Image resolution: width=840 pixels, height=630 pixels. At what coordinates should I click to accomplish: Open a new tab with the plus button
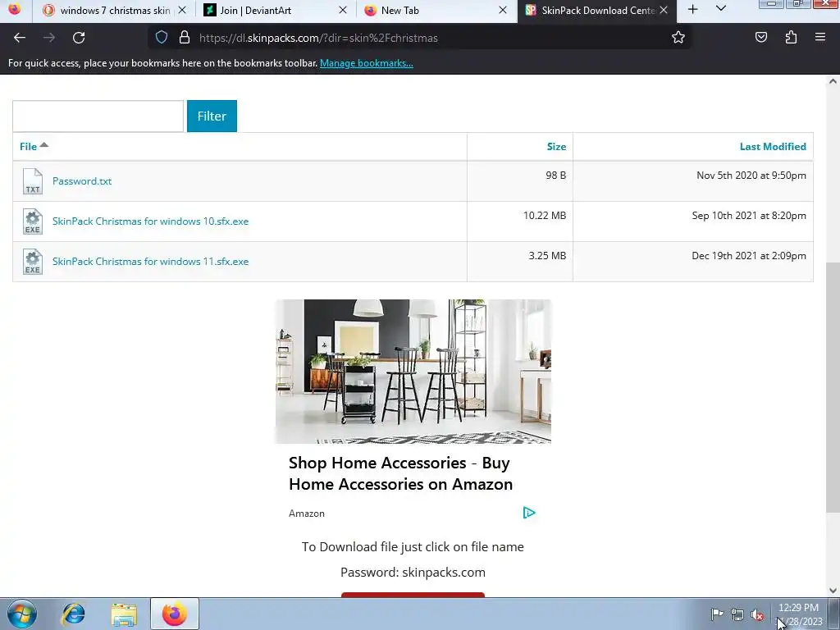click(692, 10)
